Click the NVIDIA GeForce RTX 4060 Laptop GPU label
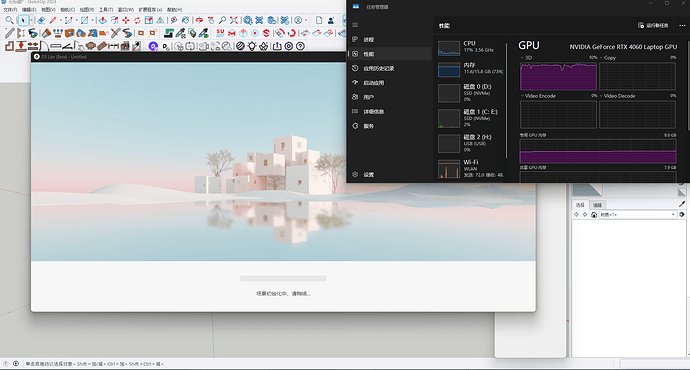The image size is (690, 370). [x=623, y=47]
